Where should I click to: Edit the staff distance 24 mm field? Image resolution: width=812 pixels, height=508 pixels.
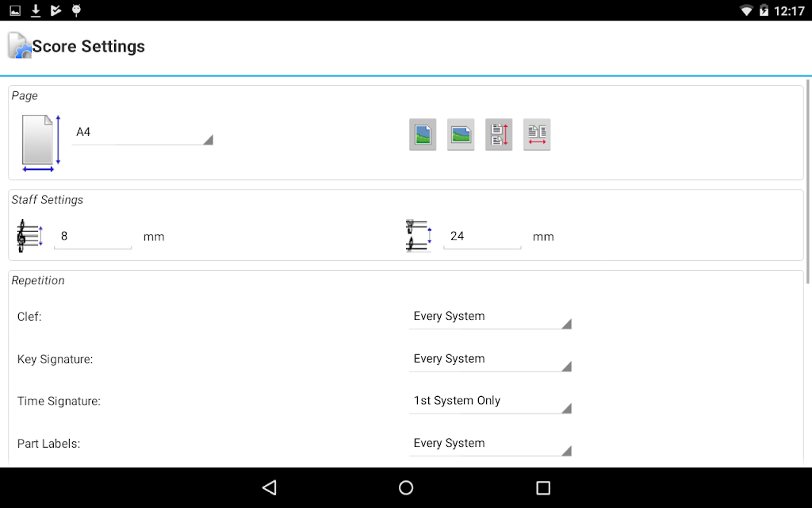click(482, 237)
